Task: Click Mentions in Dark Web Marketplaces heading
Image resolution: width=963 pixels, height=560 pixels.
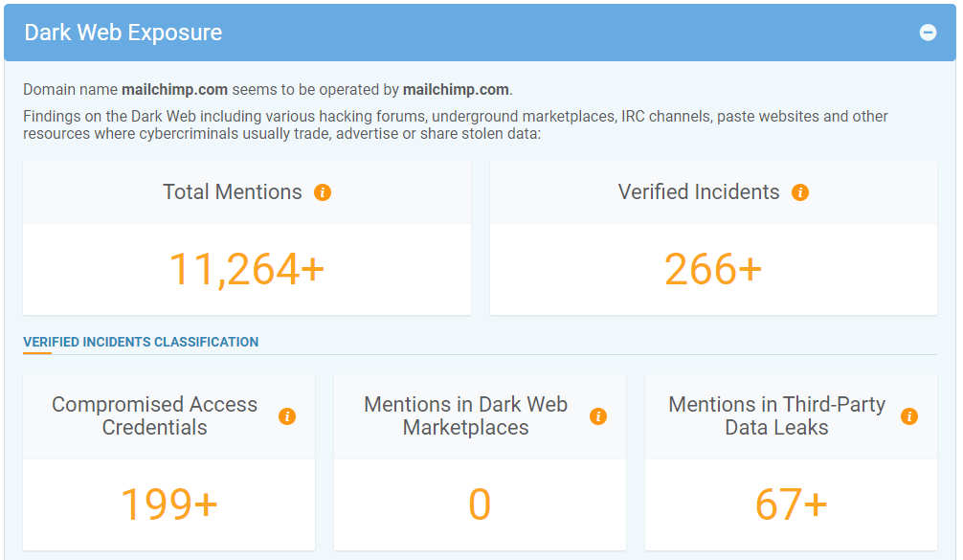Action: coord(466,416)
